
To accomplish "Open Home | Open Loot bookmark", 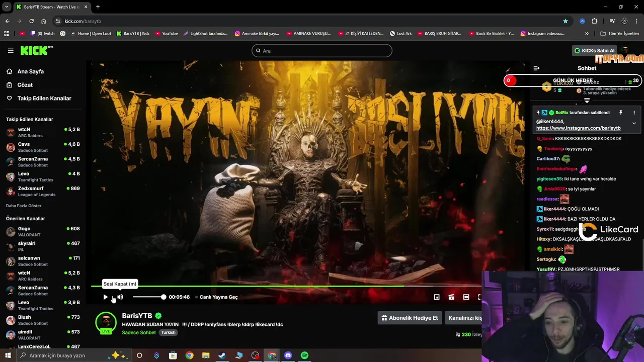I will tap(91, 34).
